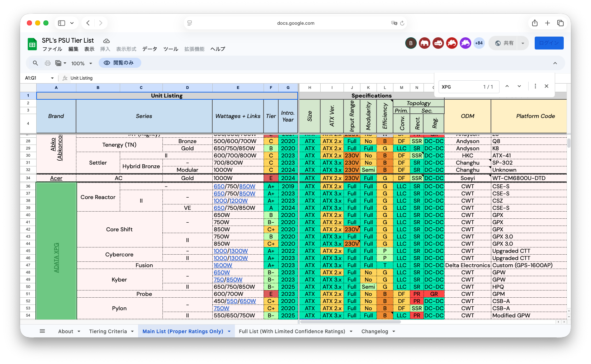The image size is (591, 364).
Task: Open the zoom 100% dropdown
Action: pos(82,63)
